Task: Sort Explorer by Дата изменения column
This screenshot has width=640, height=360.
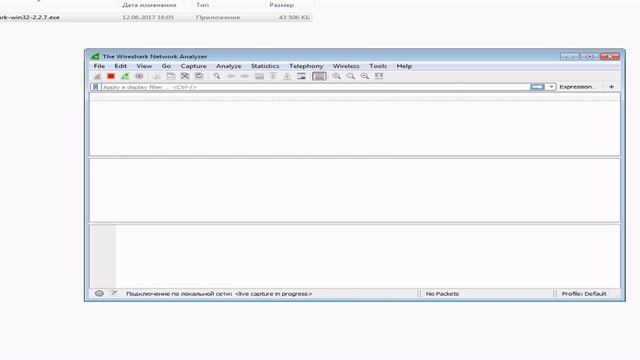Action: pos(149,5)
